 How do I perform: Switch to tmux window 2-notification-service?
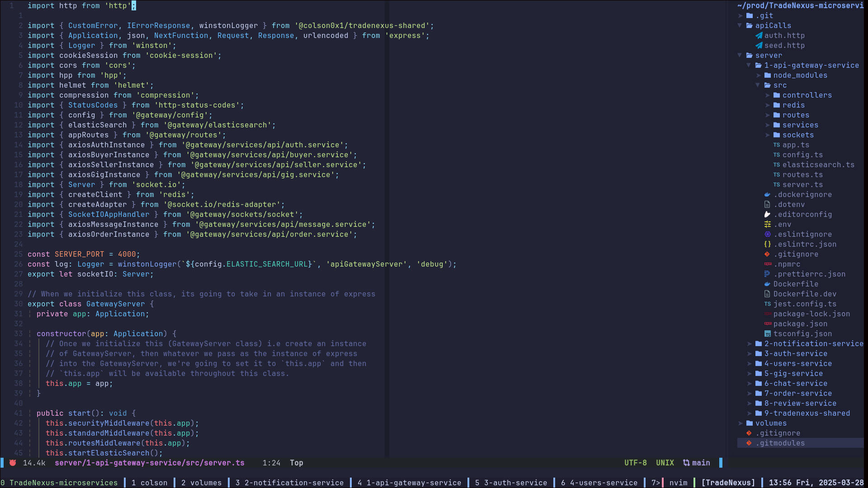coord(289,483)
